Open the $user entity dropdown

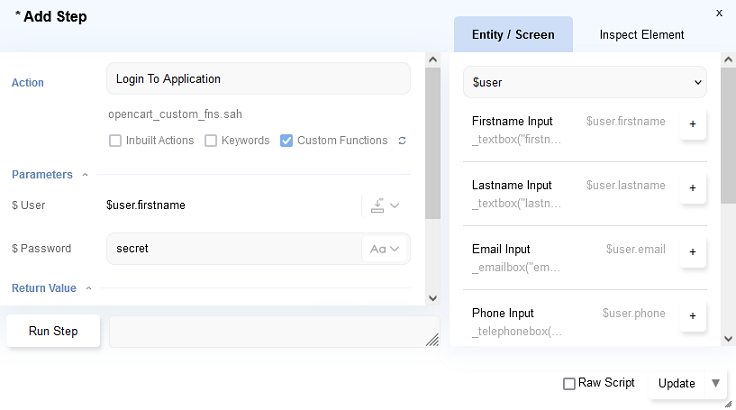pos(585,82)
